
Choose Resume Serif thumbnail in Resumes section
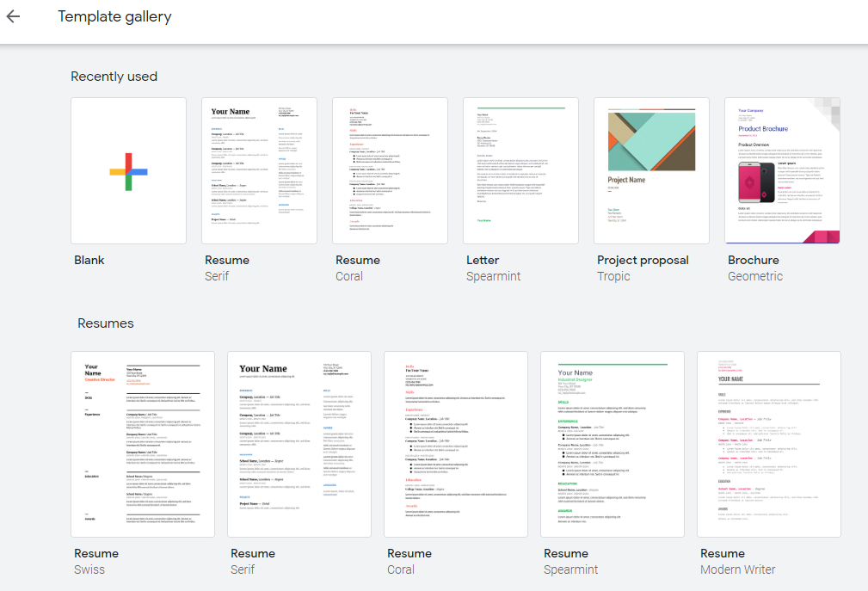(x=299, y=445)
